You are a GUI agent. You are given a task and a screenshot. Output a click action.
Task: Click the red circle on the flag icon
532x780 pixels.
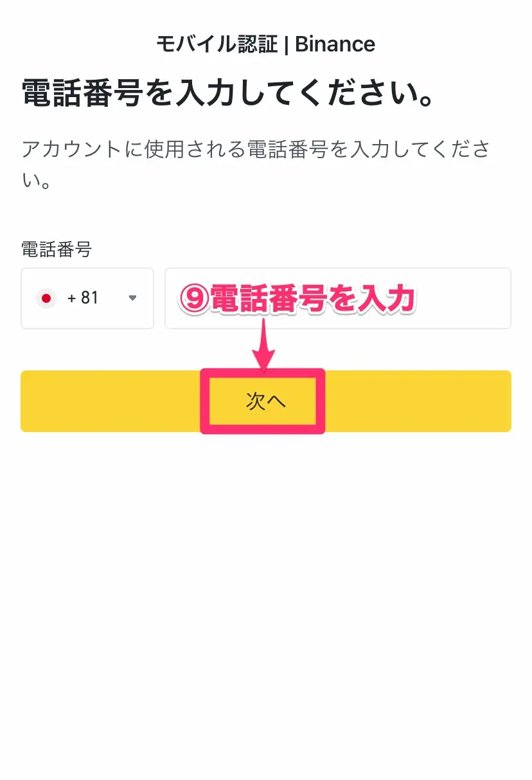pyautogui.click(x=46, y=298)
